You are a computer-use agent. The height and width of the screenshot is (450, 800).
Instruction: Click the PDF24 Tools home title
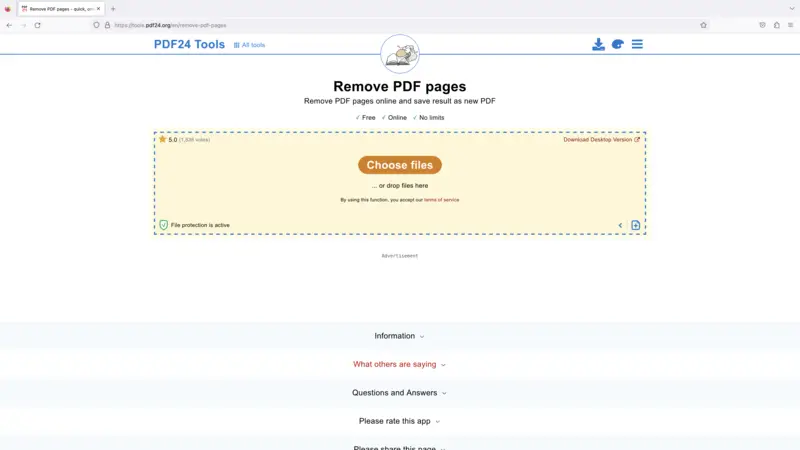click(x=189, y=44)
